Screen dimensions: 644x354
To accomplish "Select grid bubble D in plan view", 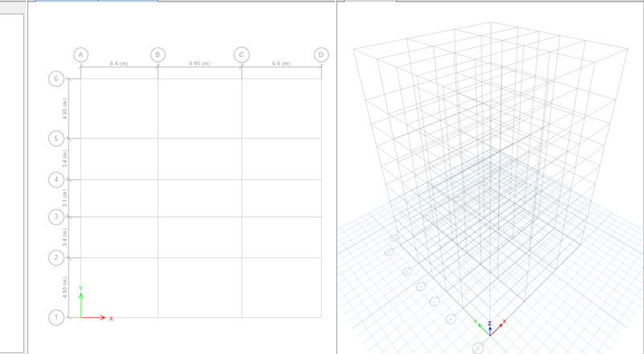I will click(x=321, y=55).
